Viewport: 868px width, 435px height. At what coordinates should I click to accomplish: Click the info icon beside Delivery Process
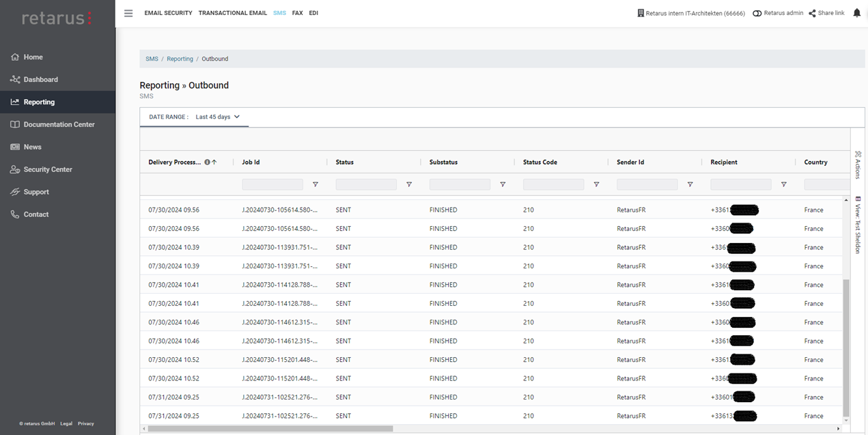coord(207,163)
